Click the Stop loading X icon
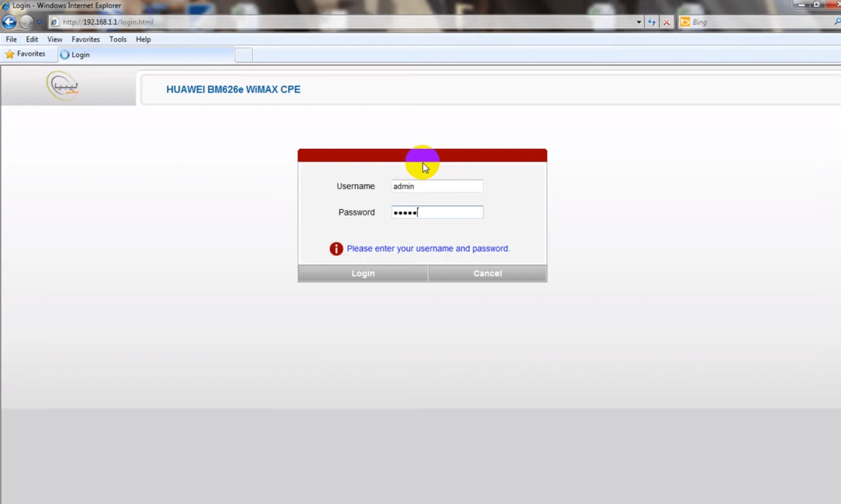 click(666, 22)
